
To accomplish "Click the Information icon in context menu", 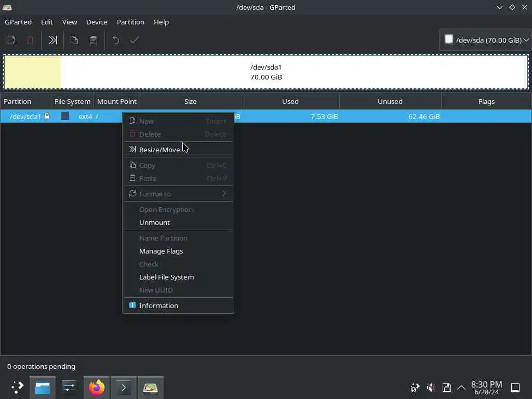I will [x=132, y=305].
